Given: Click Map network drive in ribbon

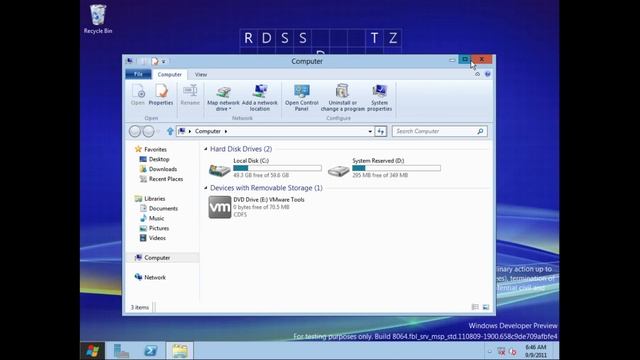Looking at the screenshot, I should 223,97.
